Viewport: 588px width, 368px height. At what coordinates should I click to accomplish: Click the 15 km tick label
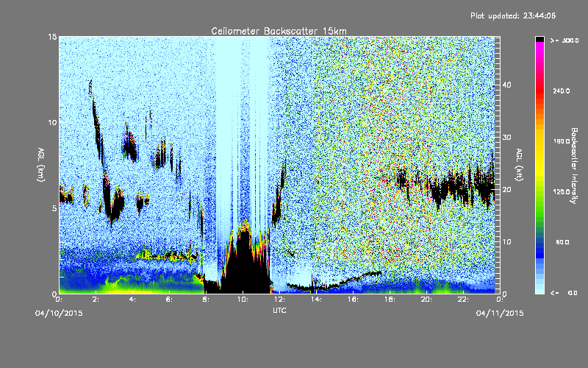(52, 37)
